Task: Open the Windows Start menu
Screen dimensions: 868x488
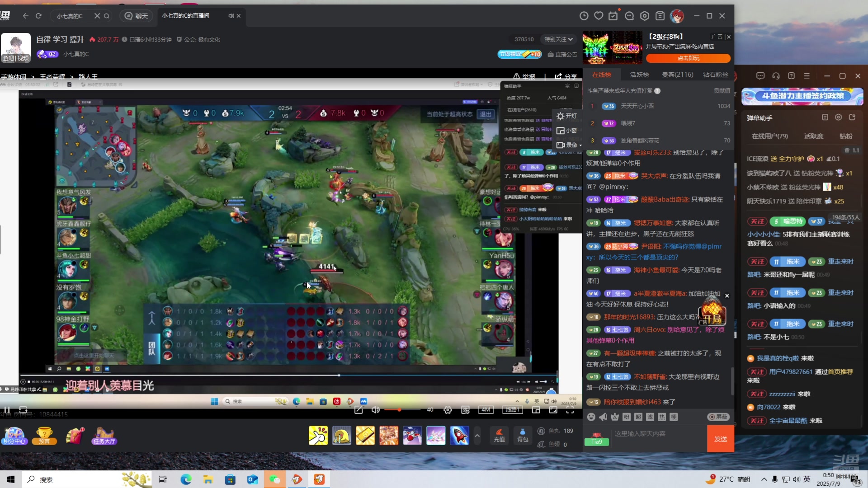Action: (11, 479)
